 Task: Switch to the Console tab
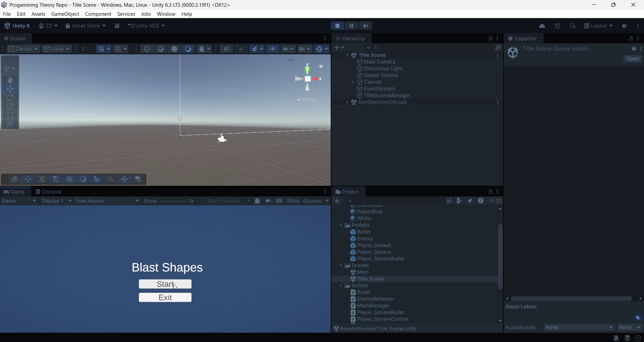point(49,192)
